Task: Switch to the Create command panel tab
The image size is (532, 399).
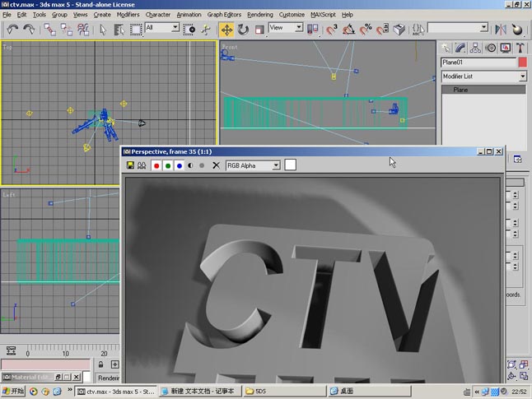Action: (446, 49)
